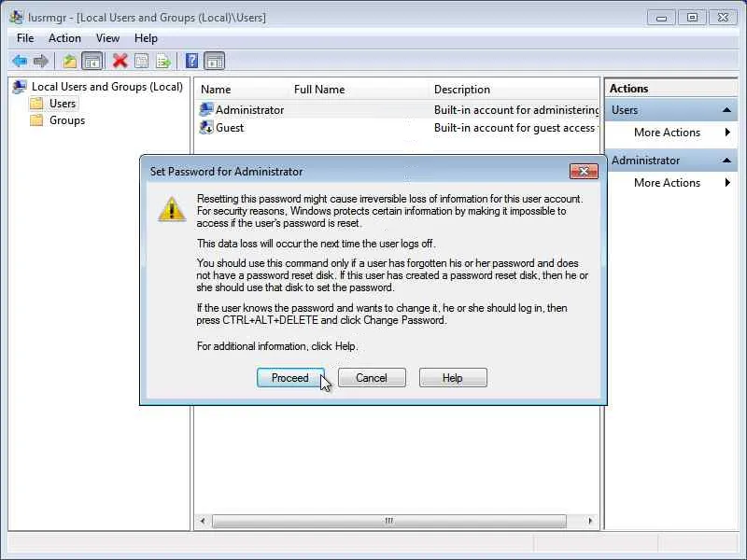The height and width of the screenshot is (560, 747).
Task: Close the Set Password for Administrator dialog
Action: click(584, 172)
